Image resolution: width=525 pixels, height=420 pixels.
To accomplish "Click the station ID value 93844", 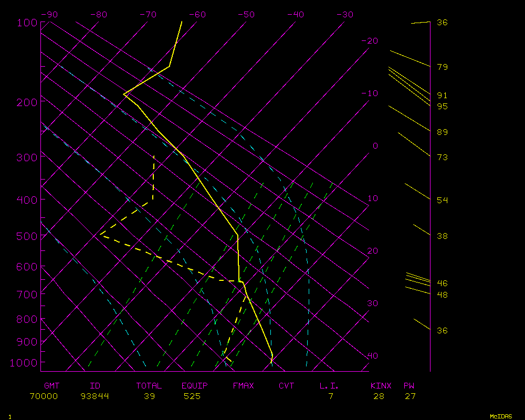I will pos(95,396).
